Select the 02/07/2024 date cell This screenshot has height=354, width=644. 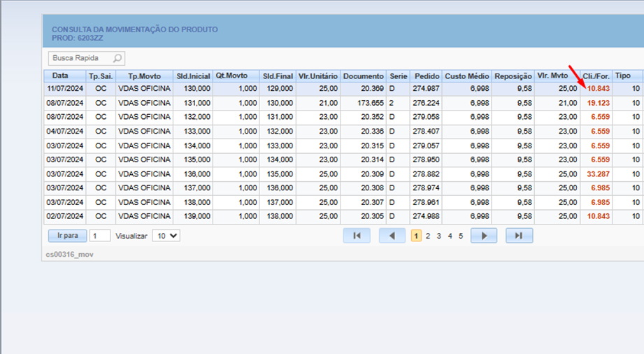coord(65,216)
